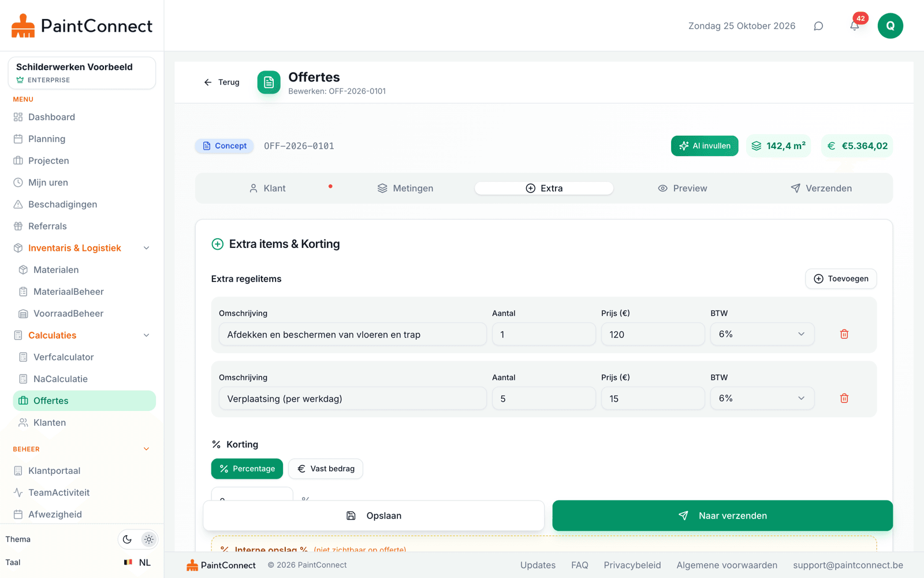924x578 pixels.
Task: Collapse the Calculaties section
Action: tap(146, 335)
